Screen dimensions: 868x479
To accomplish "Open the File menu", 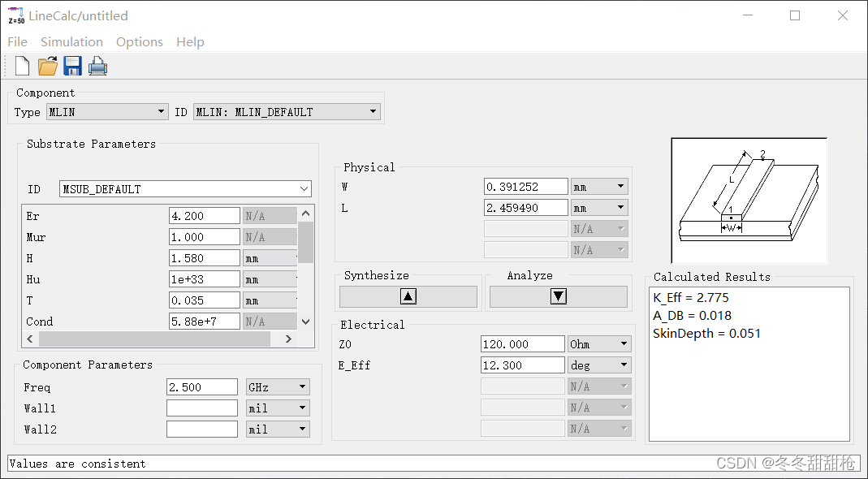I will pos(17,42).
